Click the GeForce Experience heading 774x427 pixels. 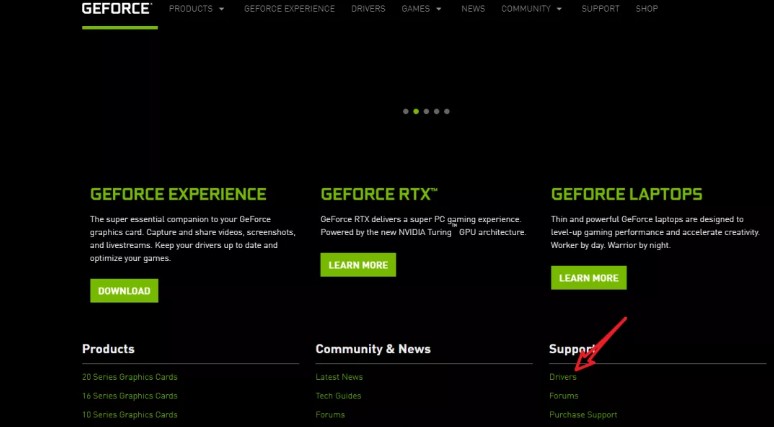pyautogui.click(x=178, y=194)
